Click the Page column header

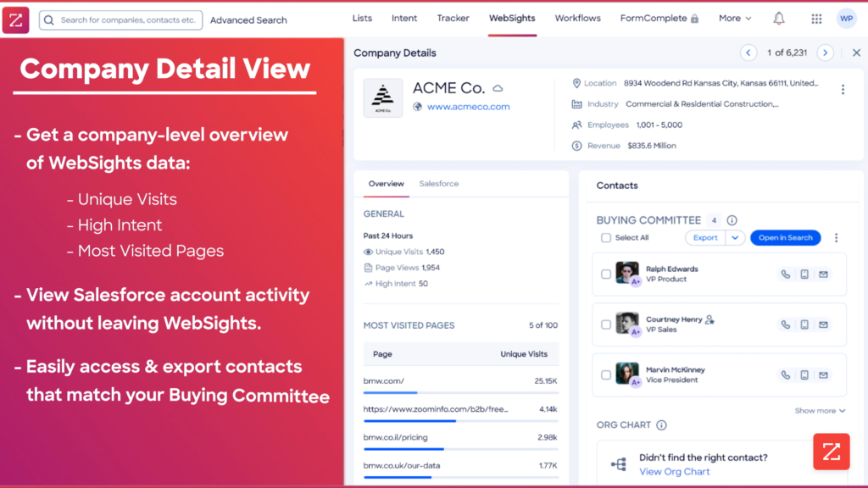click(382, 354)
